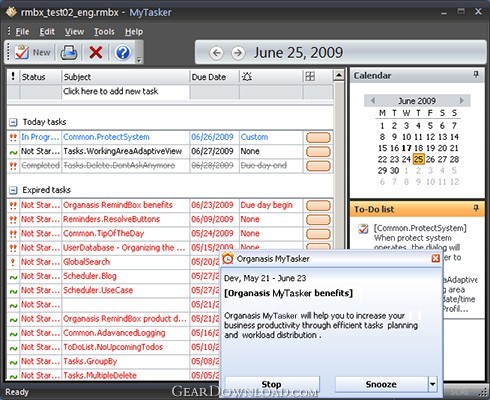490x400 pixels.
Task: Sort tasks by Status column header
Action: point(41,77)
